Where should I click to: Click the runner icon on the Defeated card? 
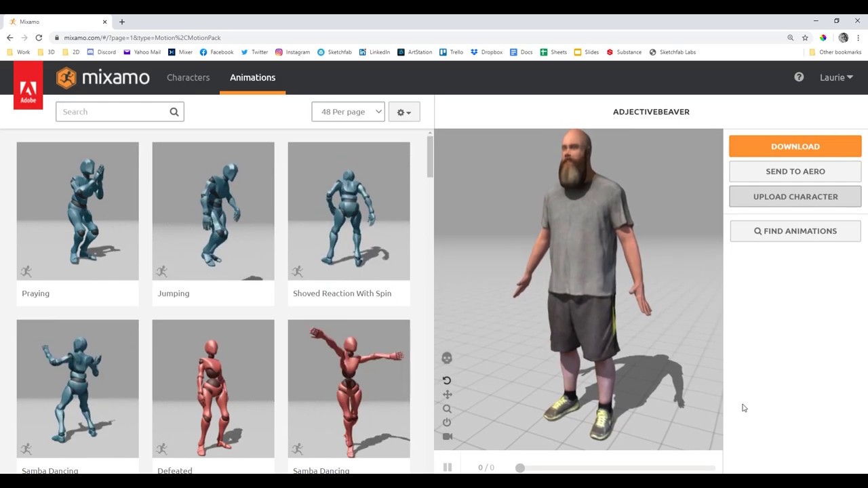pos(161,449)
